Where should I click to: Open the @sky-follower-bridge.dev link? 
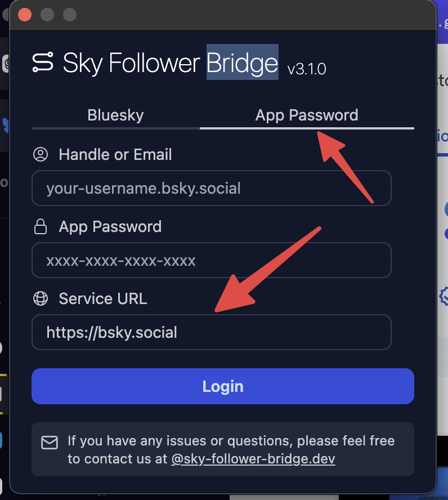click(253, 458)
